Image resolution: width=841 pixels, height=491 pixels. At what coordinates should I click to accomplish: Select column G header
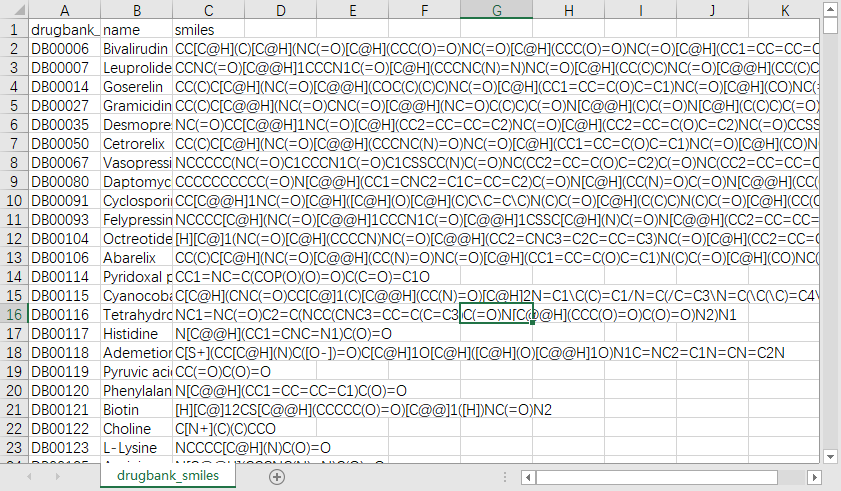click(497, 10)
